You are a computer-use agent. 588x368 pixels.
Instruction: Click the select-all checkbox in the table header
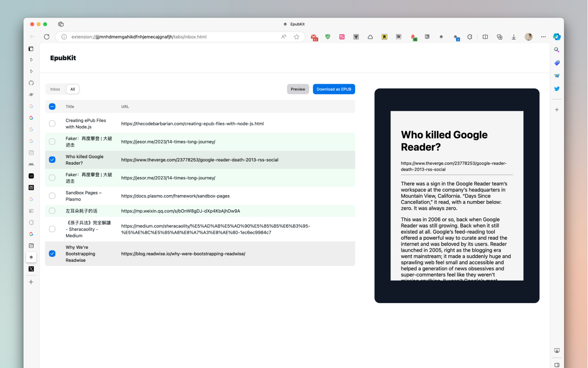(x=52, y=106)
